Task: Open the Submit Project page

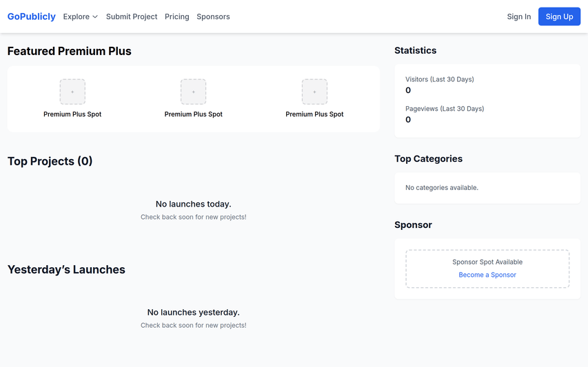Action: click(x=132, y=17)
